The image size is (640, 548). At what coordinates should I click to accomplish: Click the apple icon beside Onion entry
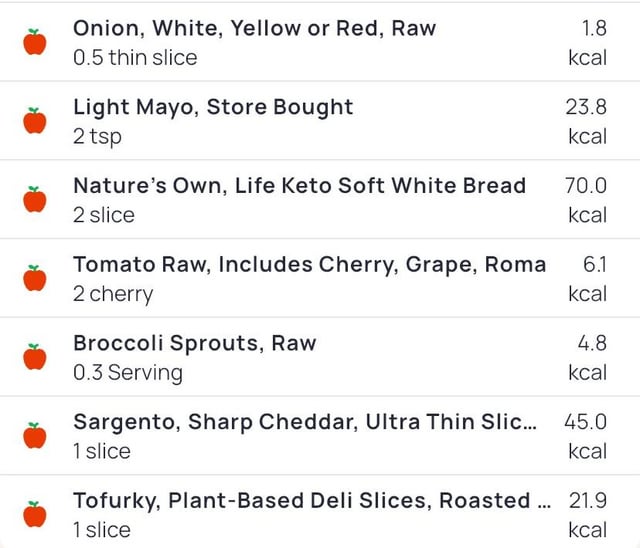[x=35, y=42]
